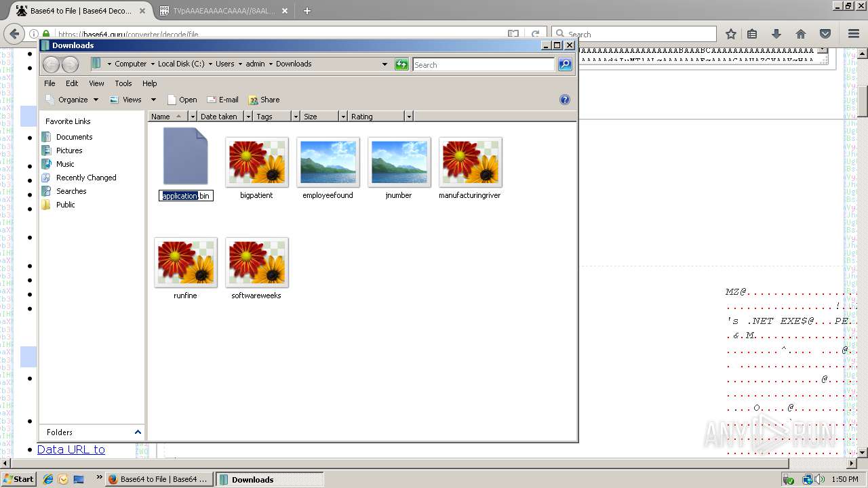Open the Organize toolbar dropdown
868x488 pixels.
pyautogui.click(x=73, y=100)
